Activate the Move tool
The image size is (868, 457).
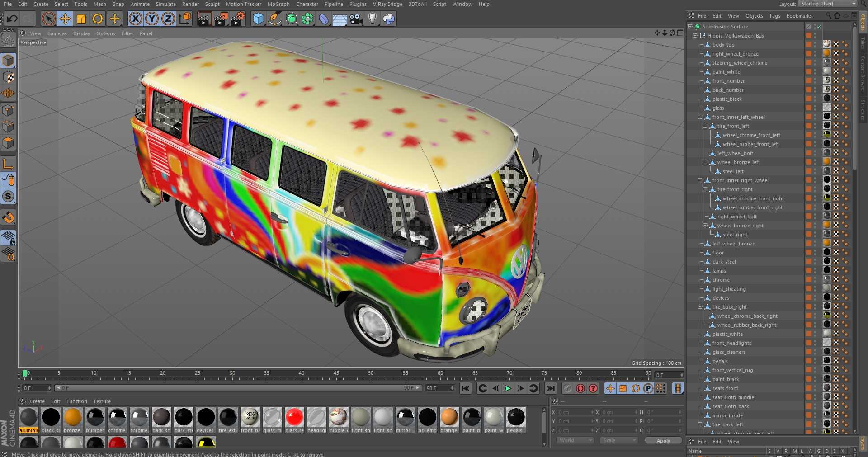click(x=65, y=19)
